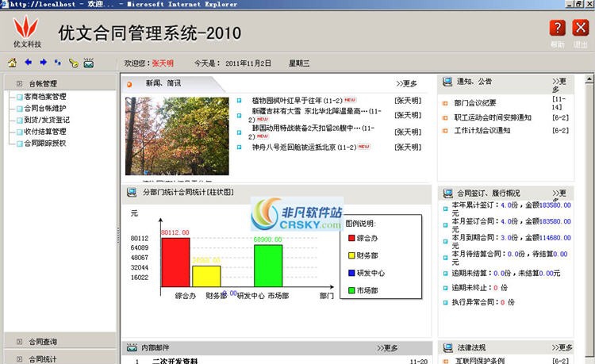
Task: Click yellow 财务部 legend swatch
Action: click(x=351, y=255)
